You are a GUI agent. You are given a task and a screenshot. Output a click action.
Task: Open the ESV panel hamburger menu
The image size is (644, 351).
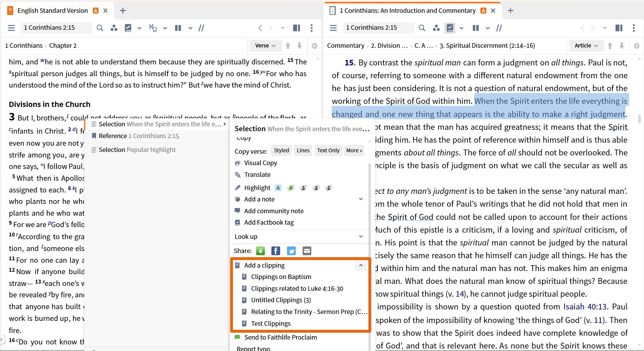point(11,28)
